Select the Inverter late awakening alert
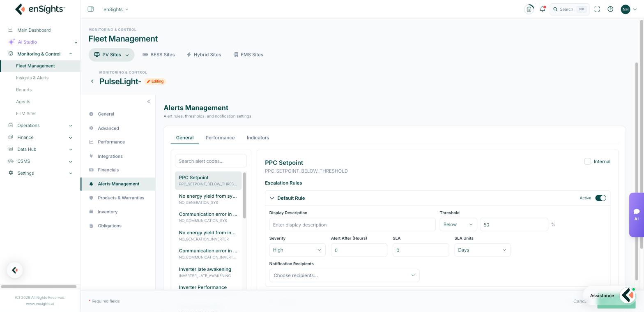Image resolution: width=644 pixels, height=312 pixels. (208, 272)
